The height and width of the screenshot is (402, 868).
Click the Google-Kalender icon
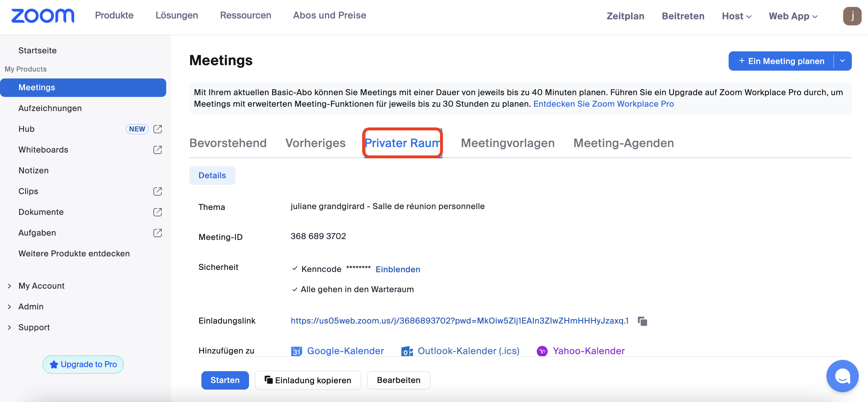click(x=296, y=351)
